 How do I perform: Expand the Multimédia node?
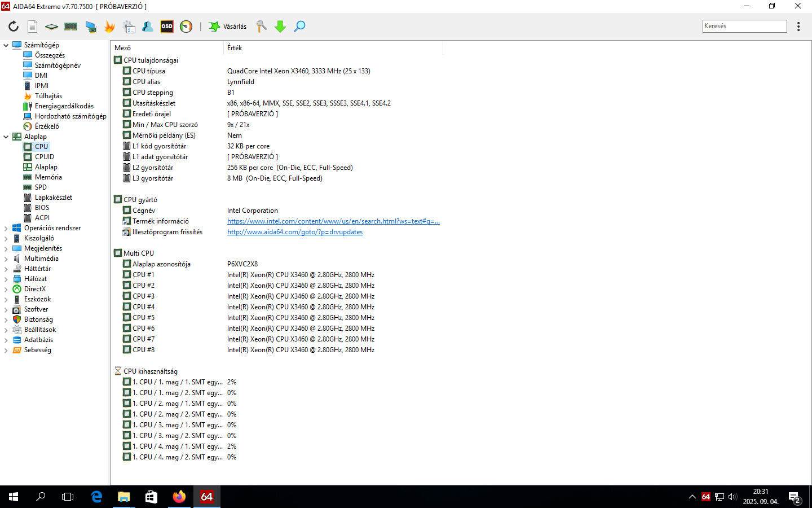click(6, 259)
